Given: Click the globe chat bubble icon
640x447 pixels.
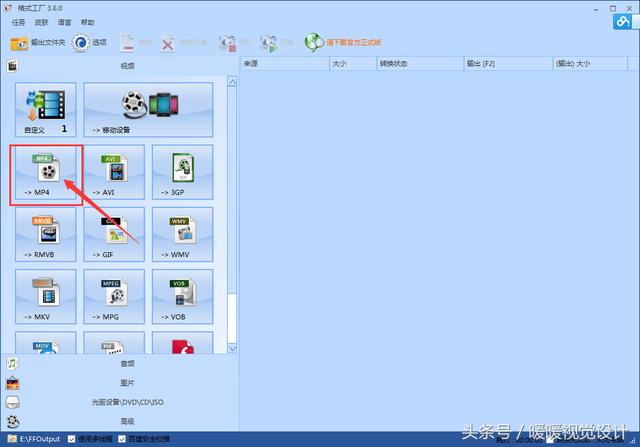Looking at the screenshot, I should (314, 42).
